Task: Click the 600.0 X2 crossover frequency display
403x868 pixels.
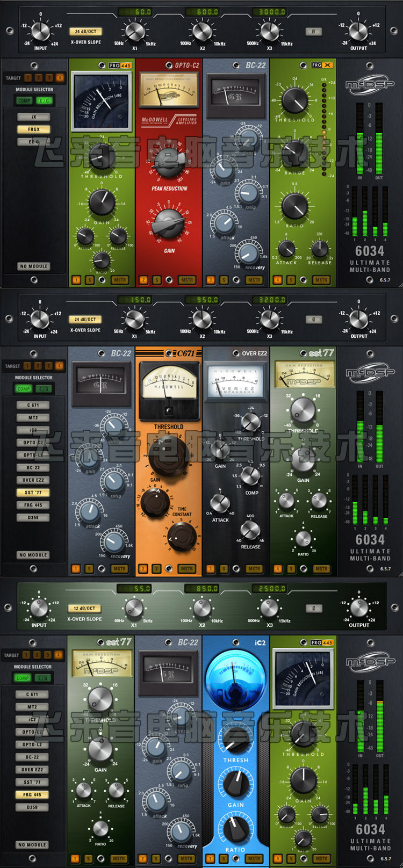Action: [203, 11]
